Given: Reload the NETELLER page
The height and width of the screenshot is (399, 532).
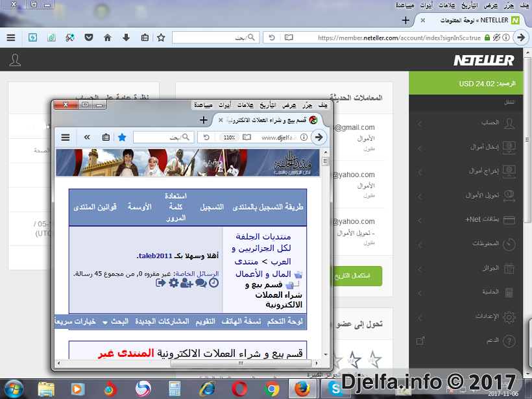Looking at the screenshot, I should [271, 38].
